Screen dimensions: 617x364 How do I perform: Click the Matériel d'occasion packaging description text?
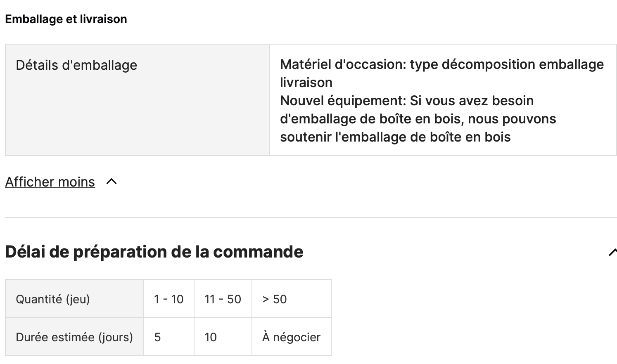pos(442,73)
